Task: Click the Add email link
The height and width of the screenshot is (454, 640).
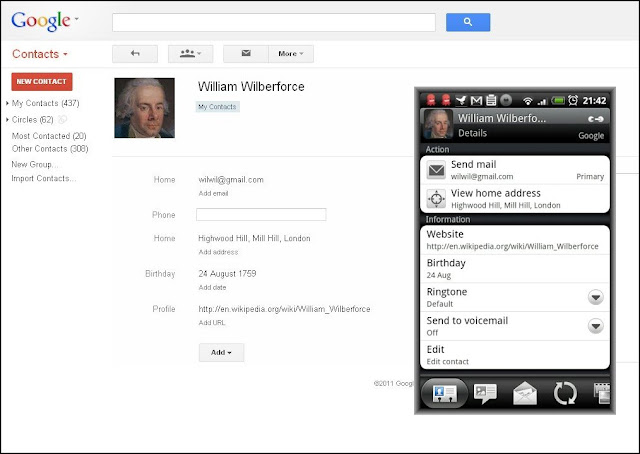Action: (213, 194)
